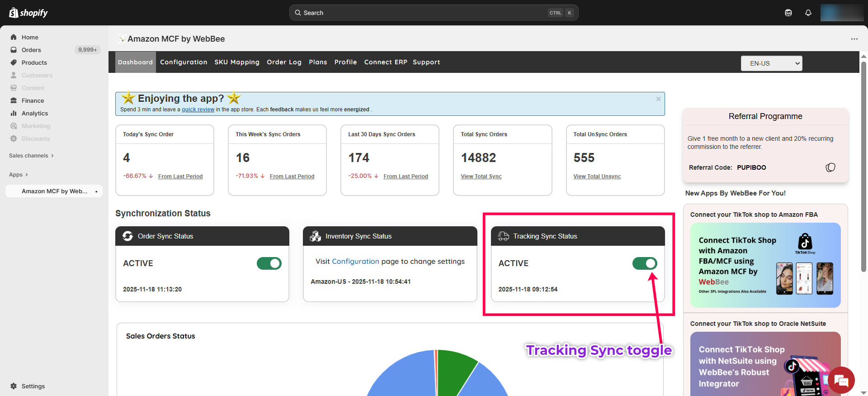The width and height of the screenshot is (868, 396).
Task: Expand the Sales channels section
Action: [31, 156]
